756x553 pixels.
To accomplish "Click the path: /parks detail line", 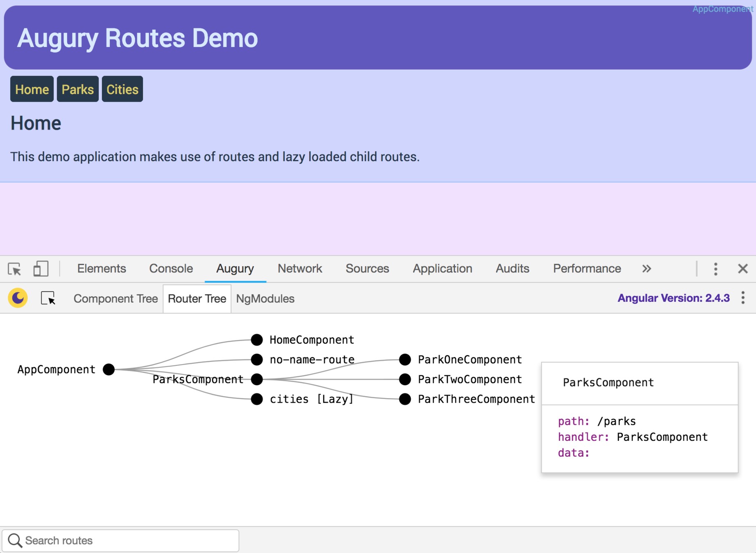I will [x=597, y=421].
